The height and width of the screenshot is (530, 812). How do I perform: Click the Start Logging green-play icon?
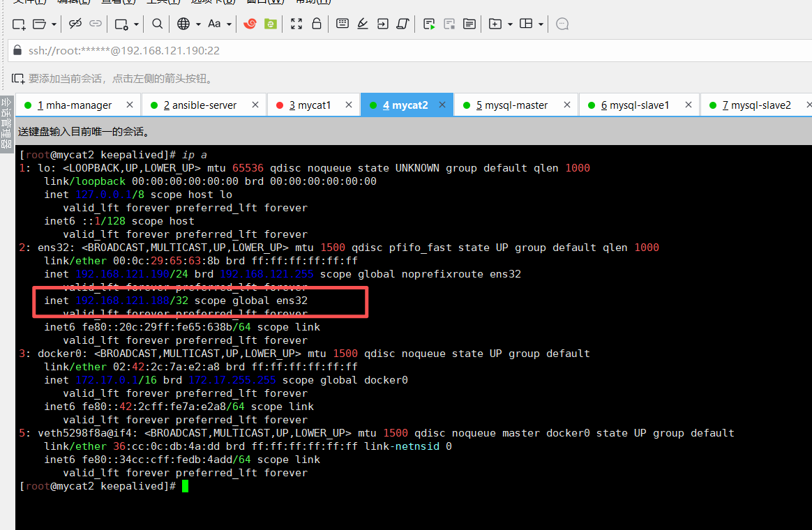(x=429, y=24)
